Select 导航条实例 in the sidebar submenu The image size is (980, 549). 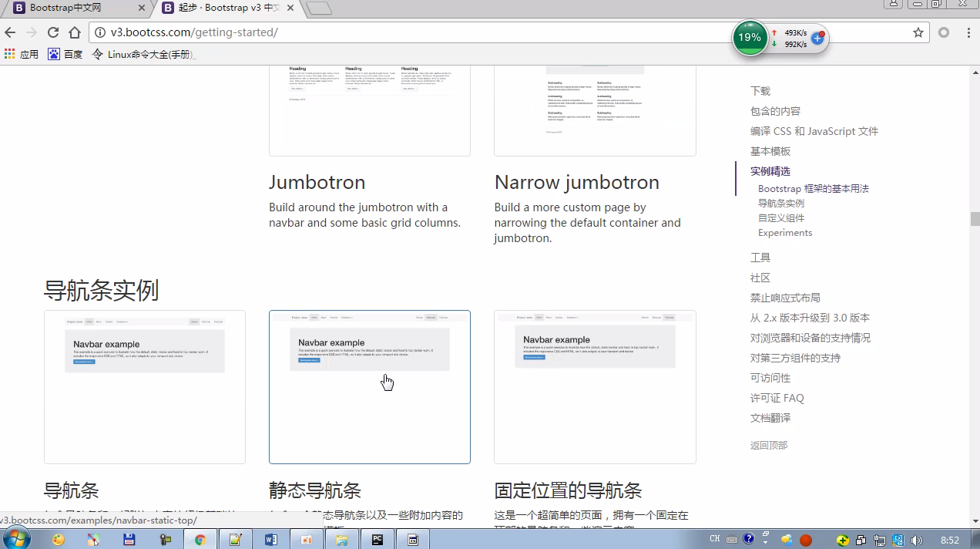(x=780, y=204)
